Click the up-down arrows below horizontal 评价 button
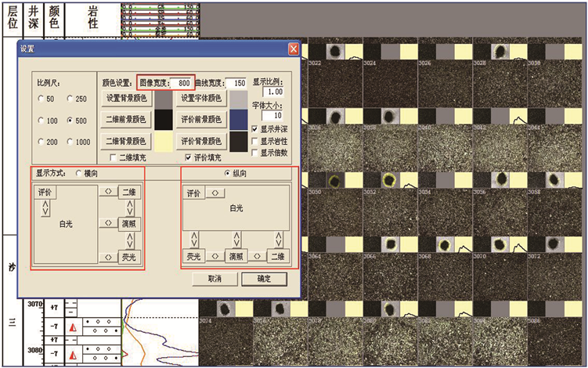Viewport: 588px width, 368px height. click(x=45, y=207)
